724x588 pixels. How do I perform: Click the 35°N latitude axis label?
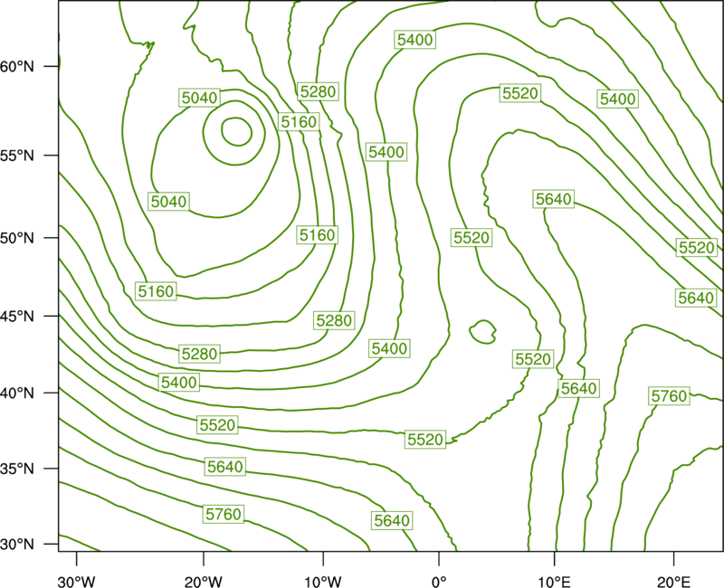(x=17, y=469)
